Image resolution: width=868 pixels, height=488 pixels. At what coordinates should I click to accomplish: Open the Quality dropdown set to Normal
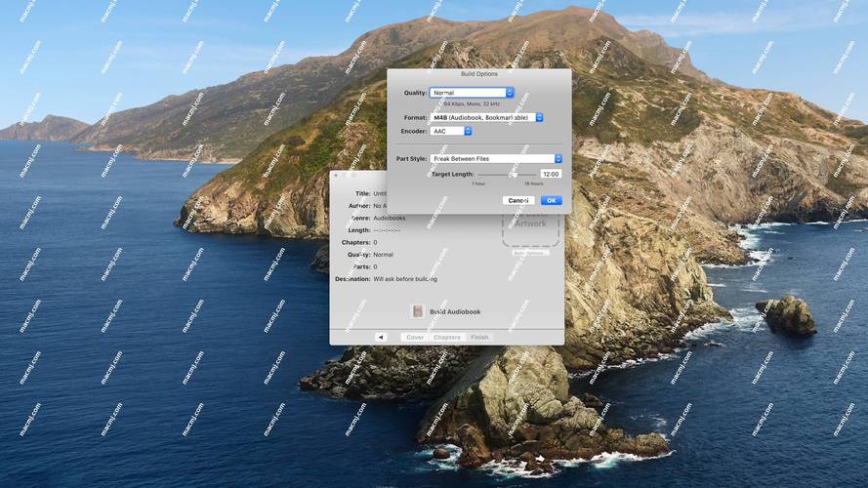click(x=472, y=93)
